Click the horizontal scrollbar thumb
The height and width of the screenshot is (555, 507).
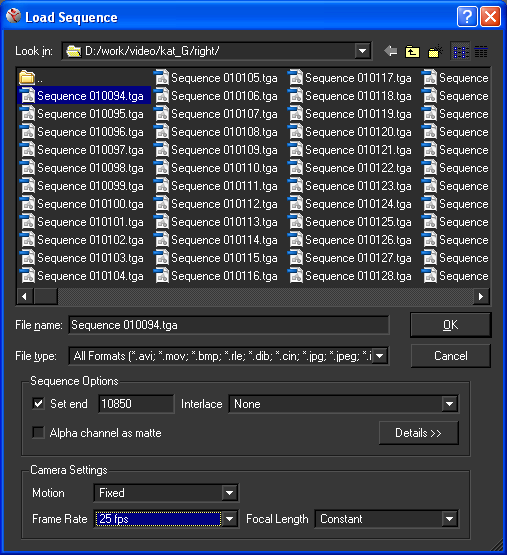point(45,296)
